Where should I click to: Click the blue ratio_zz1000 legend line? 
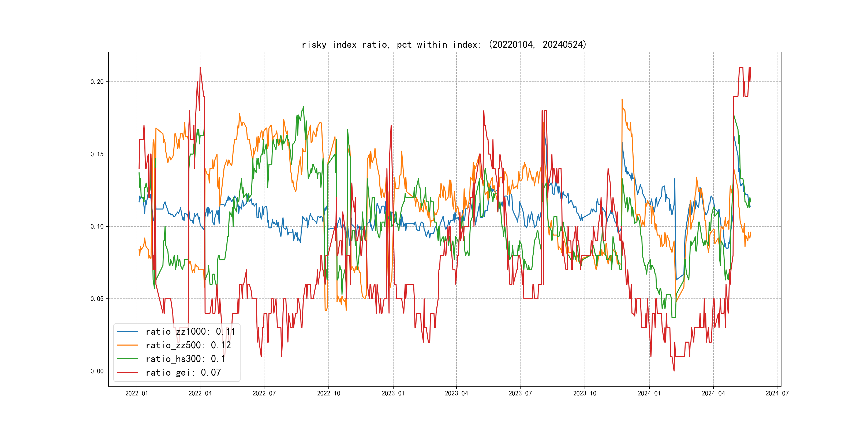pos(127,332)
